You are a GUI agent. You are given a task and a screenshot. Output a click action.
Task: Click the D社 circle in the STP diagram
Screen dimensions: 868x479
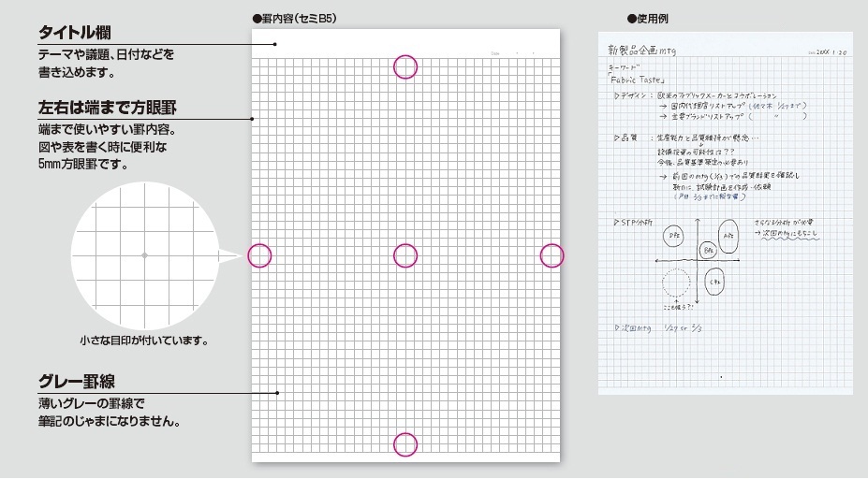[x=673, y=236]
